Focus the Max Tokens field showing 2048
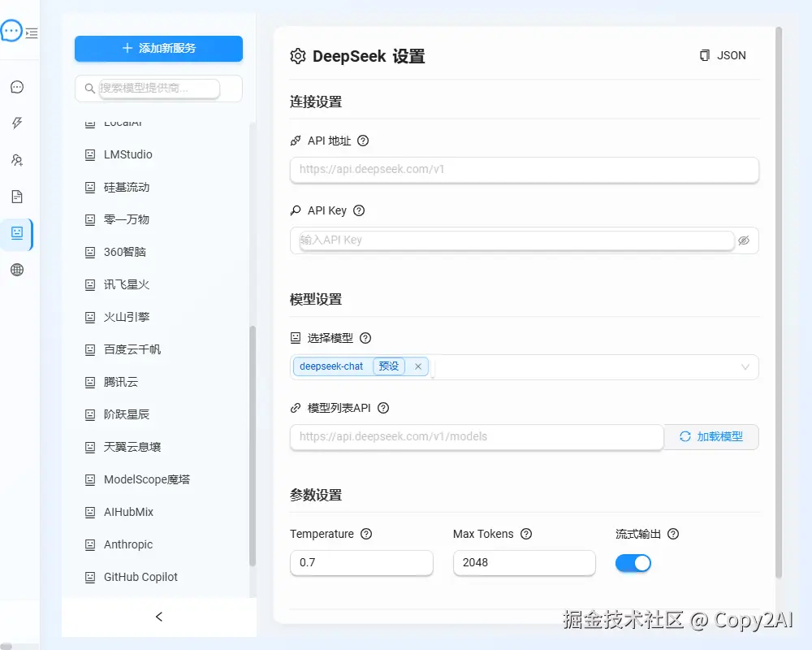The width and height of the screenshot is (812, 650). click(x=524, y=563)
